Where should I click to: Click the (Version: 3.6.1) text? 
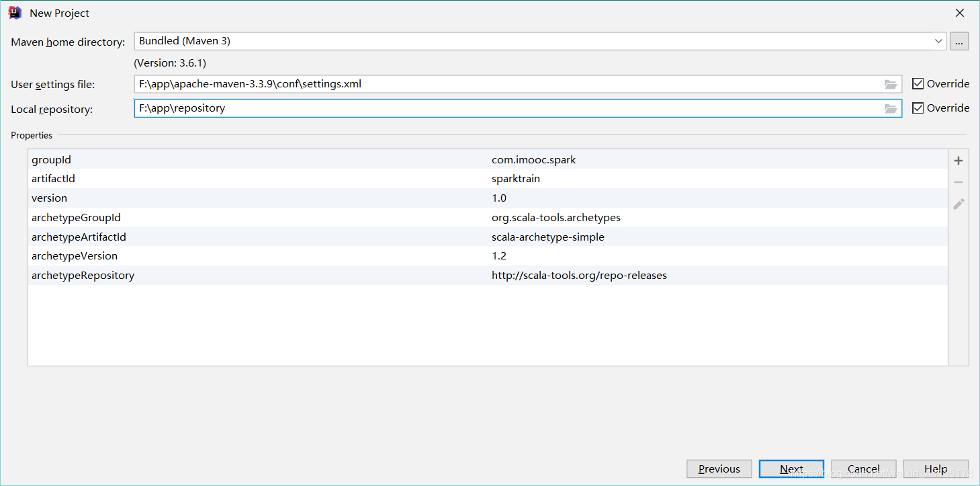click(170, 63)
